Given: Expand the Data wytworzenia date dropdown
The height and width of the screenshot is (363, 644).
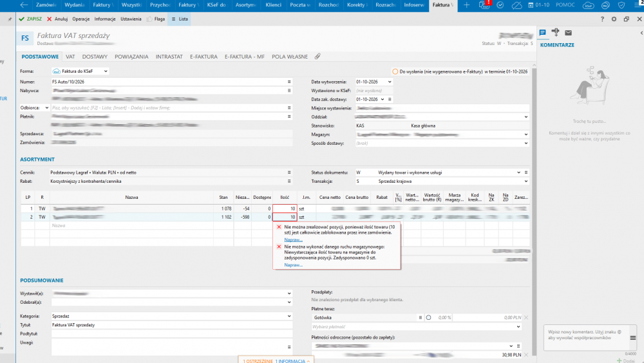Looking at the screenshot, I should 390,82.
